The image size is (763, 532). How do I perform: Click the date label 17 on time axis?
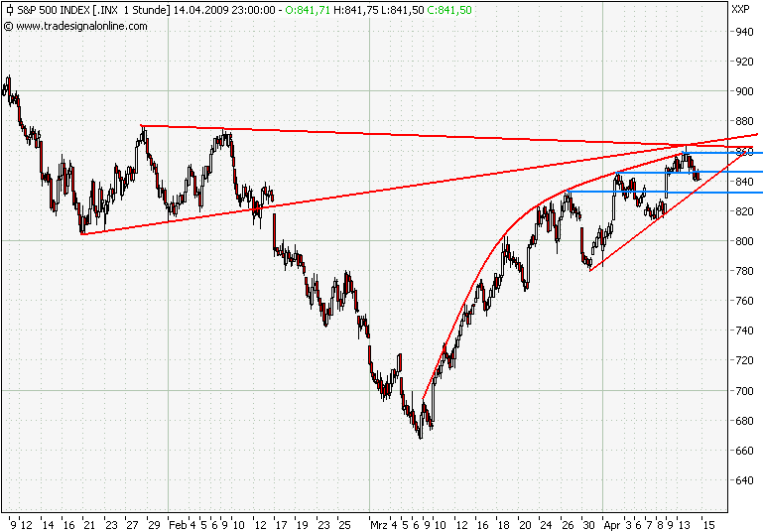pos(281,525)
